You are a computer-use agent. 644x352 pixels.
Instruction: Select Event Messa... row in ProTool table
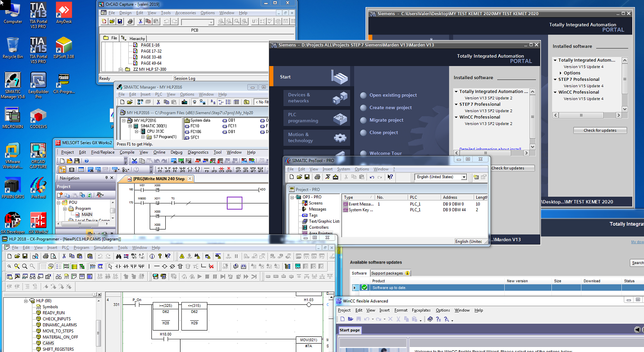[x=415, y=204]
